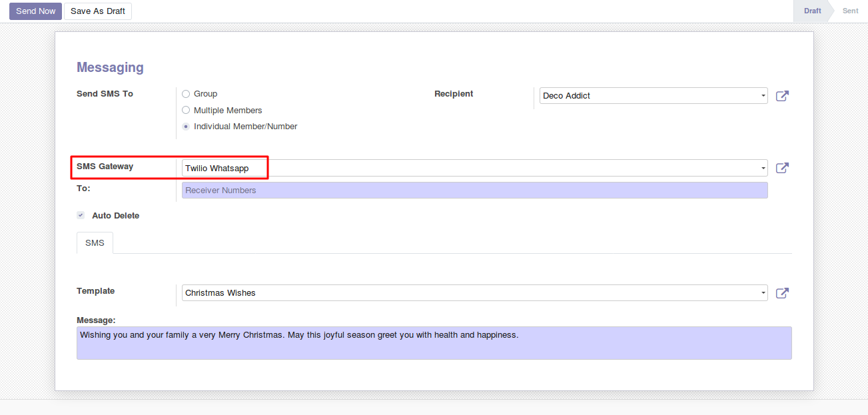Focus the Receiver Numbers input field
Screen dimensions: 868x415
[474, 191]
